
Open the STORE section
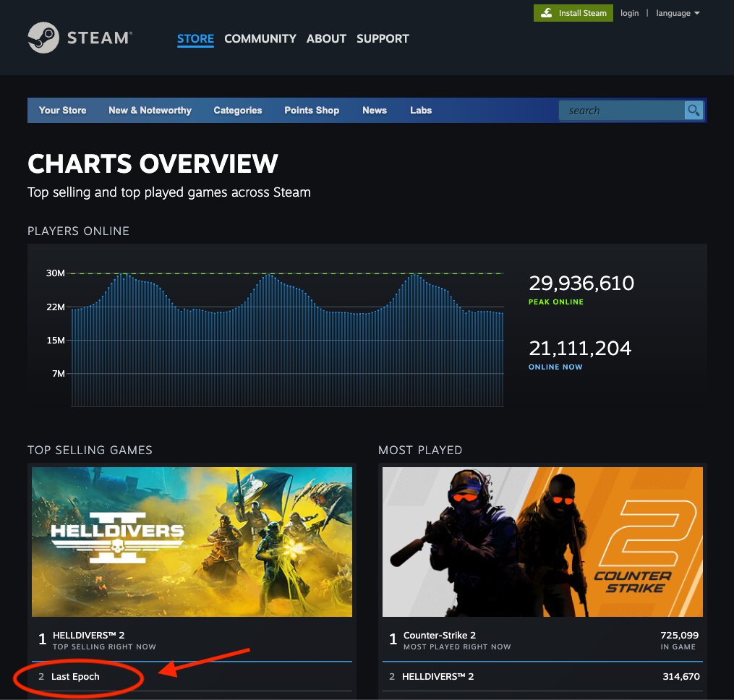click(195, 39)
